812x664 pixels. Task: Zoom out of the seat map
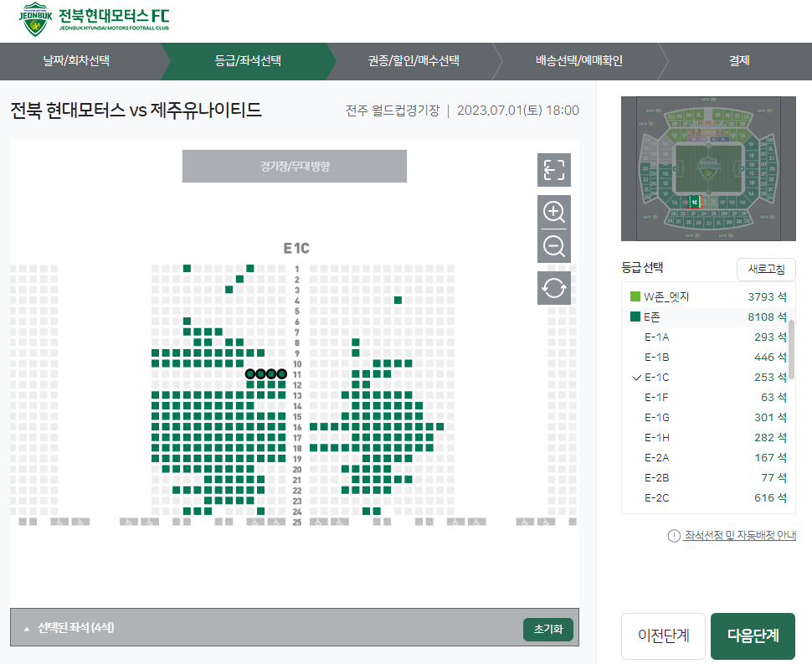[x=554, y=246]
